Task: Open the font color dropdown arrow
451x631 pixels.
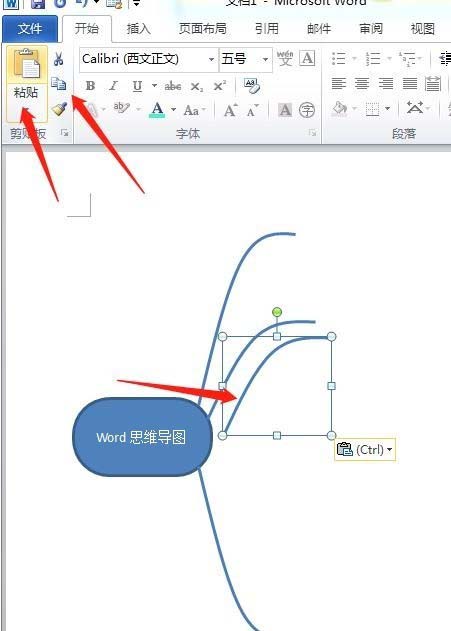Action: (173, 109)
